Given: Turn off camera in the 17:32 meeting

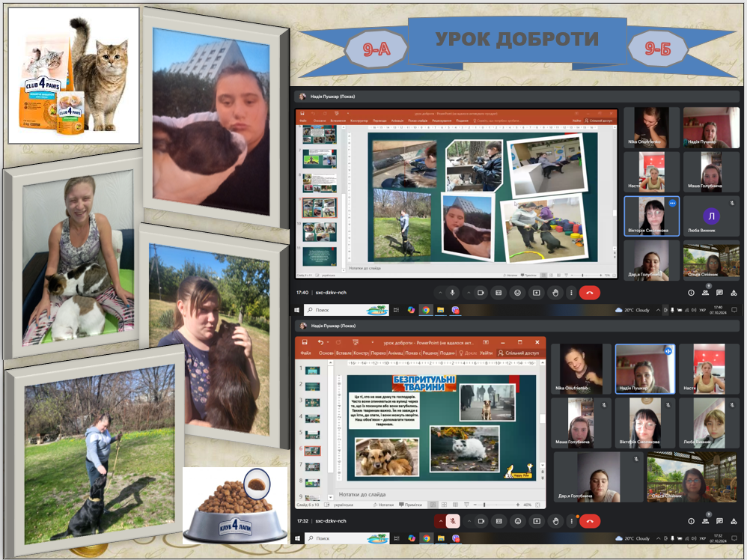Looking at the screenshot, I should pyautogui.click(x=481, y=521).
